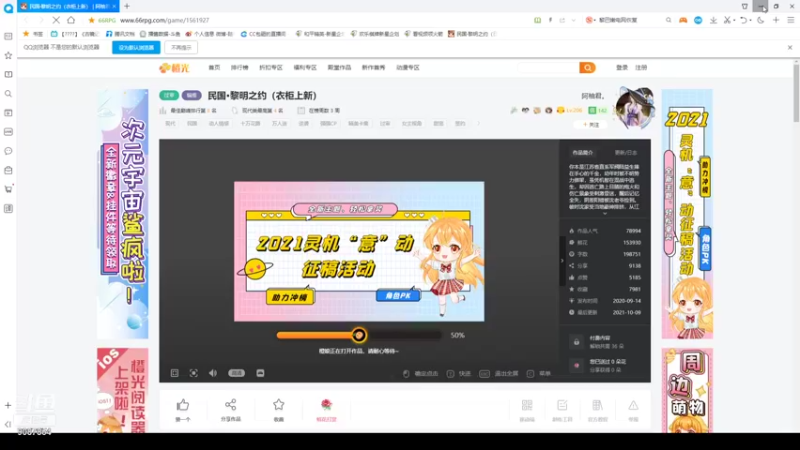Toggle night mode moon icon
The width and height of the screenshot is (800, 450).
pyautogui.click(x=761, y=20)
